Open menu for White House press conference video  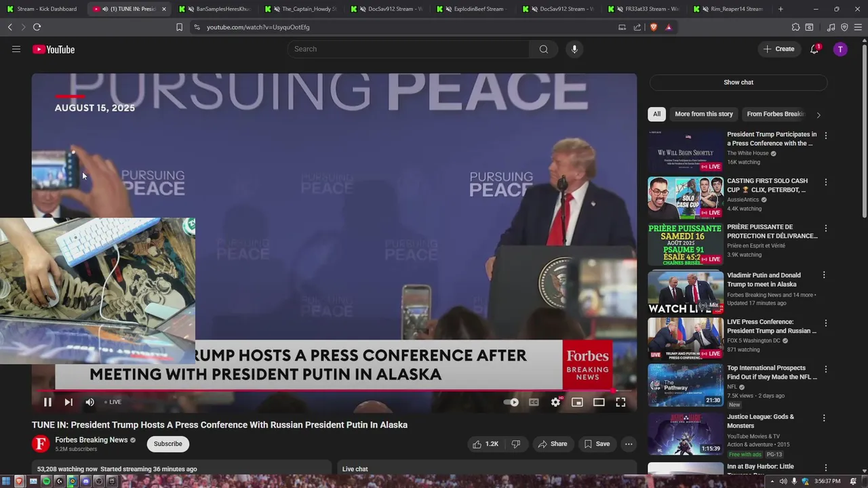coord(825,135)
